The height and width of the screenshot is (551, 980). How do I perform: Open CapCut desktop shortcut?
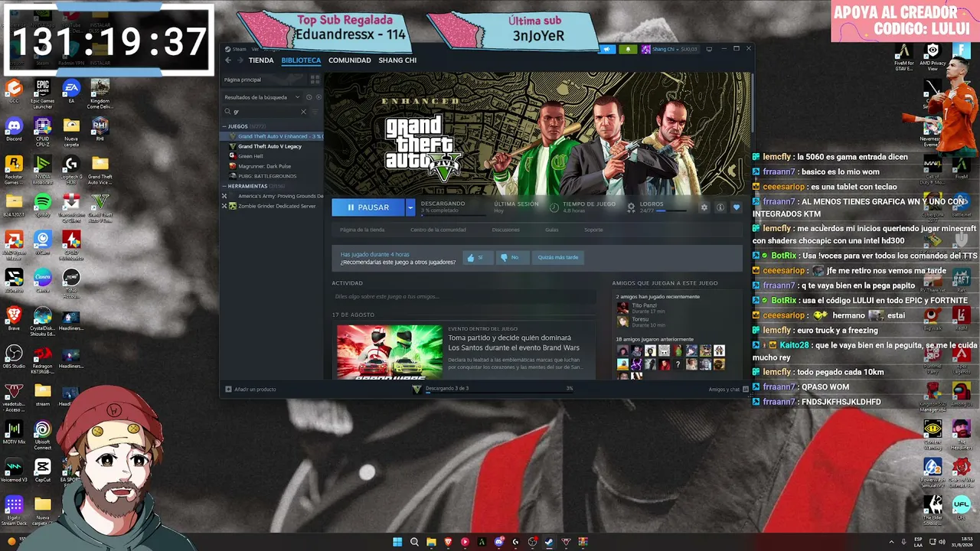pyautogui.click(x=43, y=470)
